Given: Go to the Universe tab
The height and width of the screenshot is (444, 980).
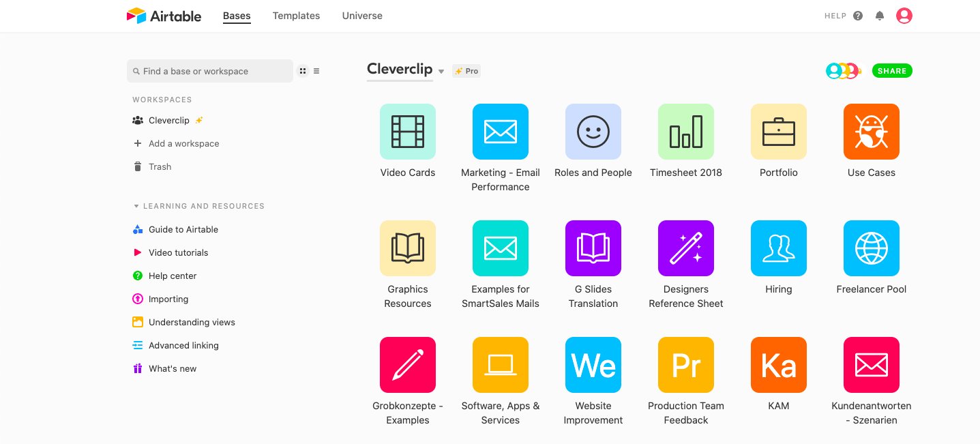Looking at the screenshot, I should pyautogui.click(x=362, y=16).
